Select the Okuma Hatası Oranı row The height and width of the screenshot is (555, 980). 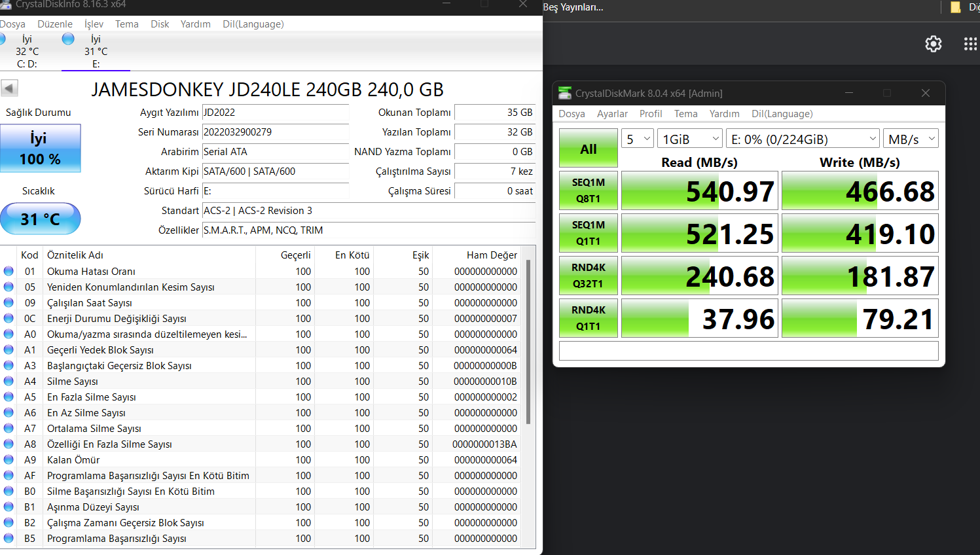(262, 271)
